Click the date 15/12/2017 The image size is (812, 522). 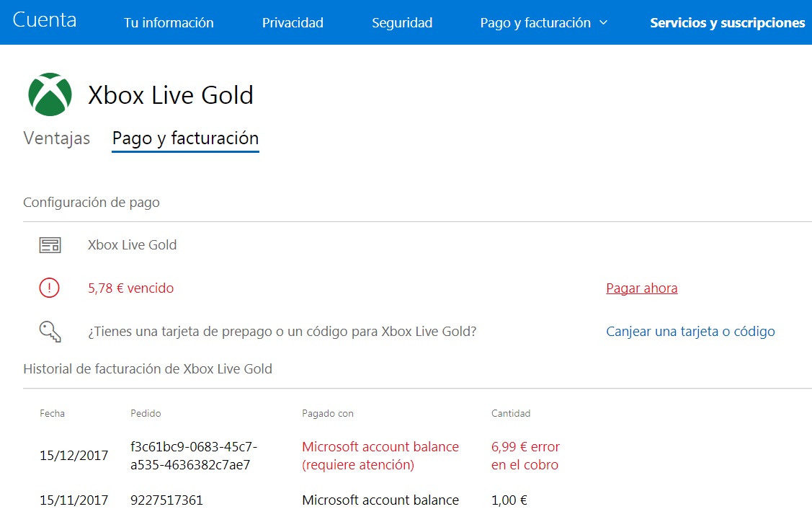[74, 456]
